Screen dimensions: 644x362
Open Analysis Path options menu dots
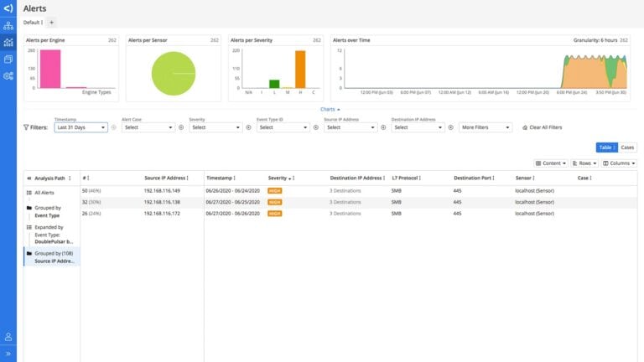pos(70,178)
